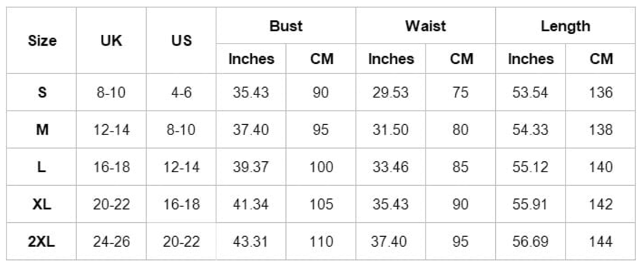Click the Bust header cell
This screenshot has height=268, width=644.
click(x=286, y=26)
